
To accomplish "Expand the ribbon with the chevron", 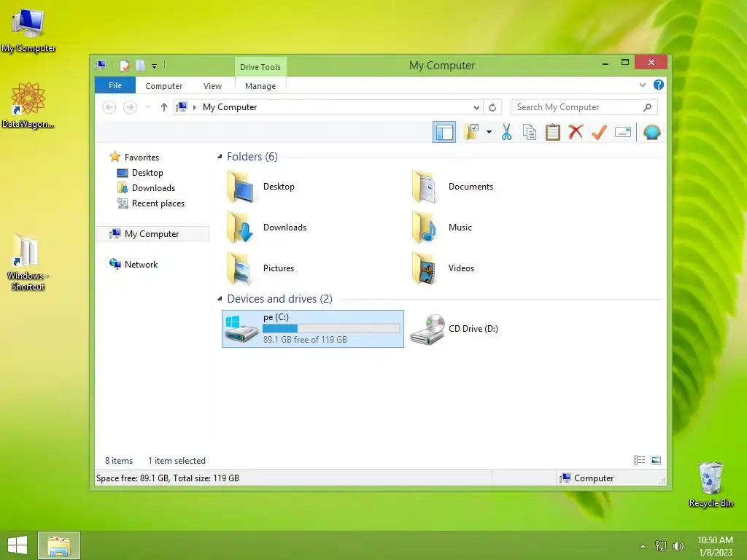I will [x=642, y=85].
